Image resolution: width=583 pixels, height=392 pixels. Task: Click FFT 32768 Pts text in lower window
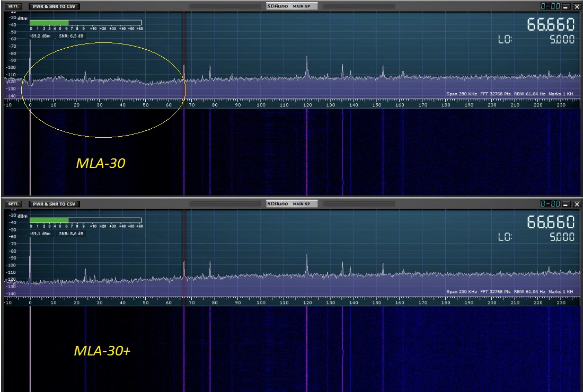495,292
